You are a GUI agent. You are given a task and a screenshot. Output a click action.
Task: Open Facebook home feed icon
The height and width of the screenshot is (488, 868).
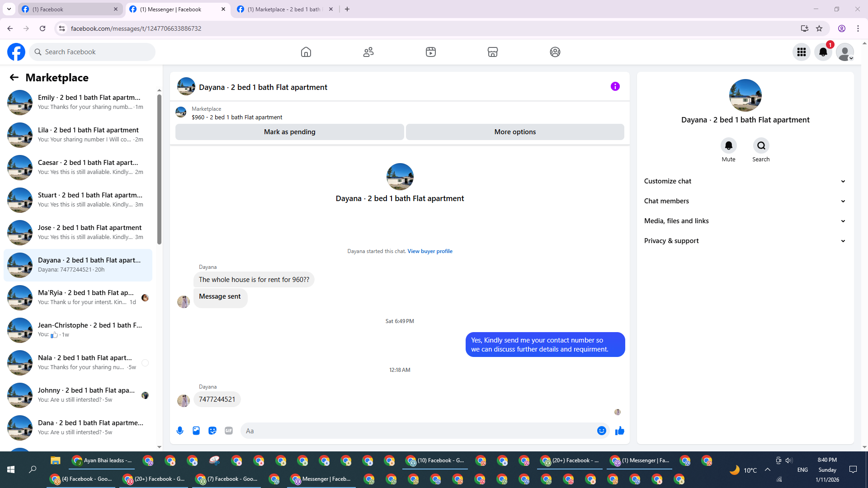[x=306, y=52]
